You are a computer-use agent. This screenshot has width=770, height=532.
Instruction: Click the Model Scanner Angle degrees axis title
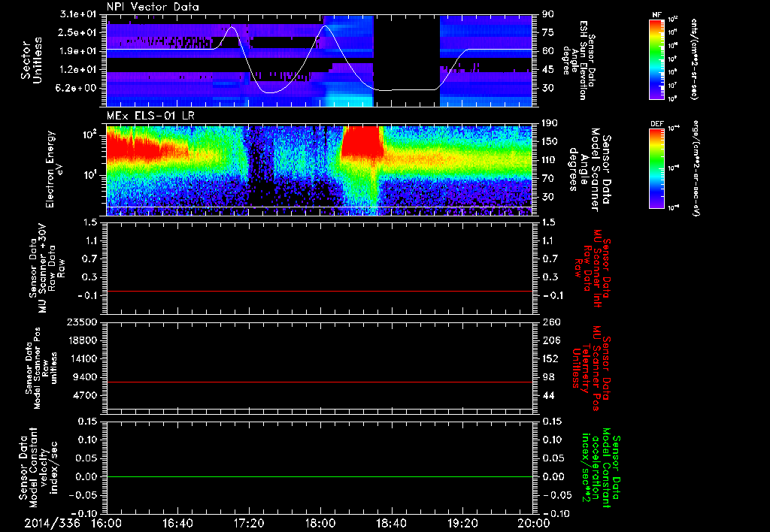590,170
